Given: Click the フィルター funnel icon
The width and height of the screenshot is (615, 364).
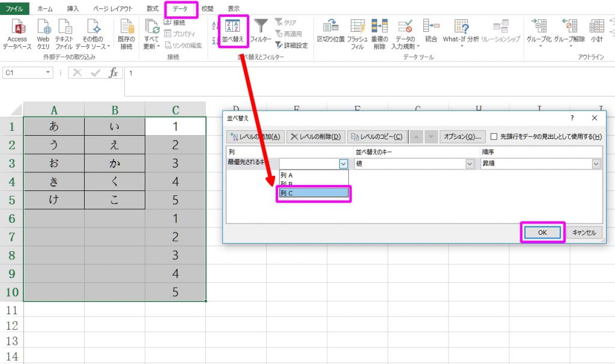Looking at the screenshot, I should 261,27.
